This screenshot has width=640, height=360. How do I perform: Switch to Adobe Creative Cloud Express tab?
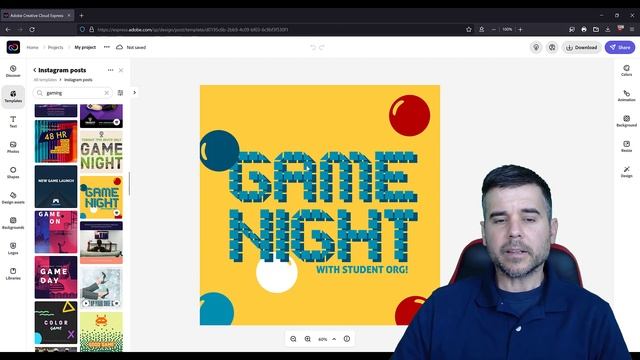[37, 16]
